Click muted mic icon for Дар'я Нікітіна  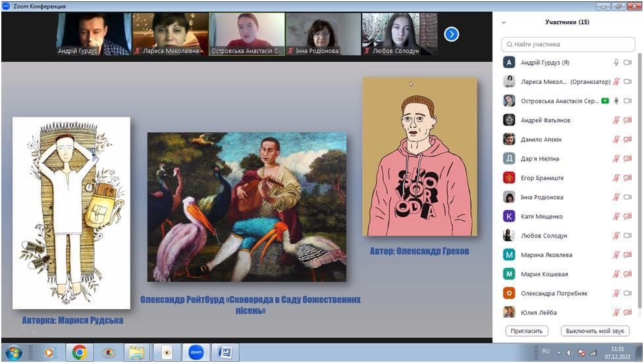(616, 158)
